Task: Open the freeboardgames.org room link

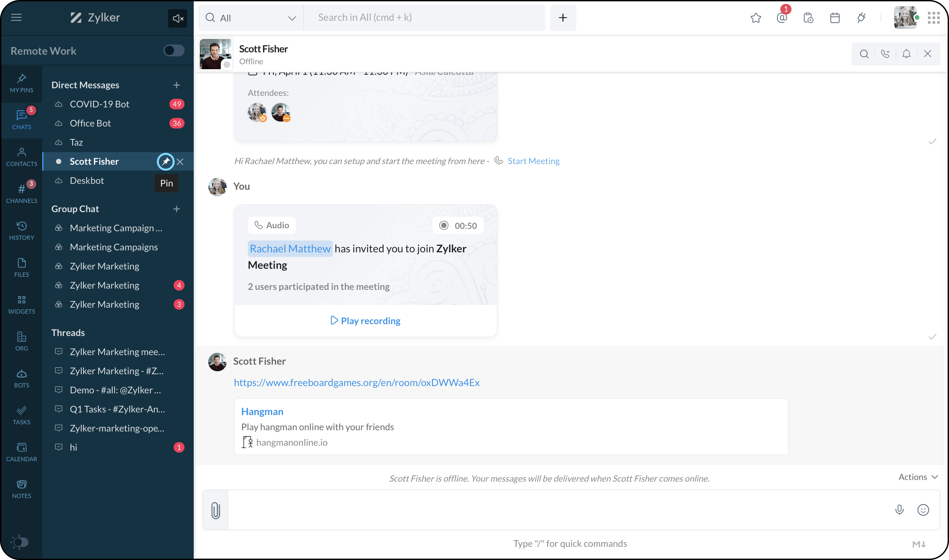Action: pos(357,382)
